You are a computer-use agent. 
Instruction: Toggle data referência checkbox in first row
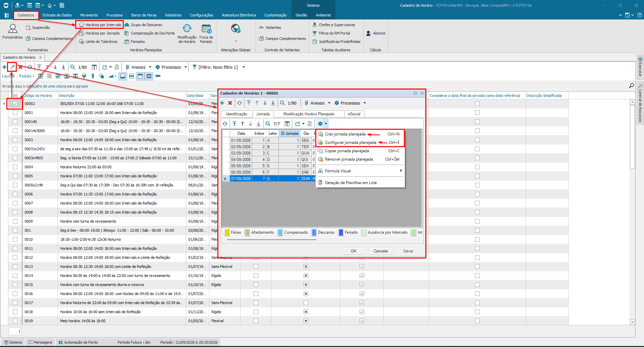click(x=477, y=104)
